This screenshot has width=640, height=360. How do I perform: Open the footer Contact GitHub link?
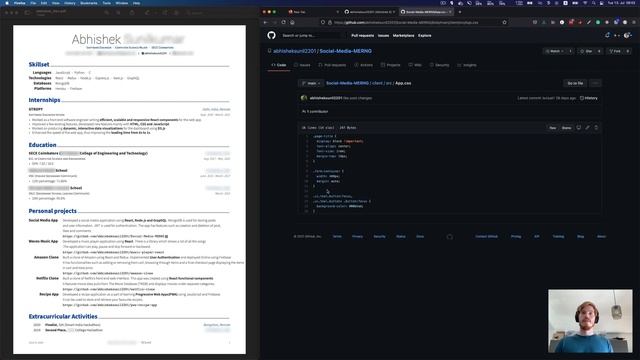486,236
